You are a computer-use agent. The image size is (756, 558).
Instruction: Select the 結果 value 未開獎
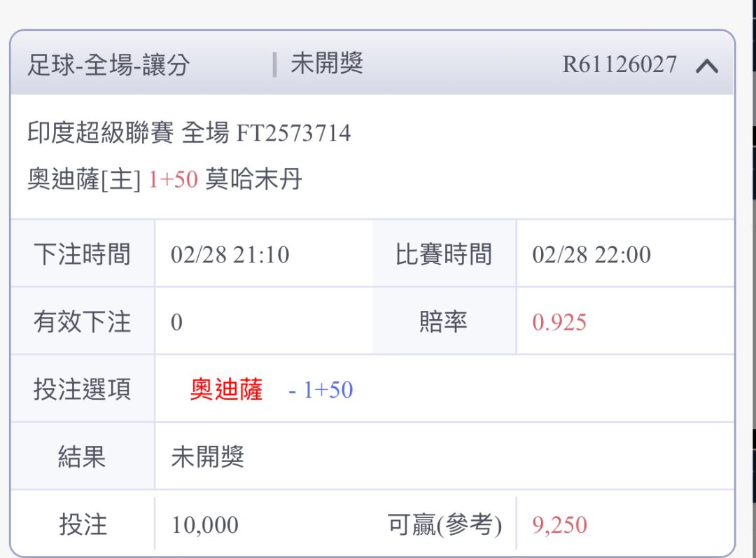pyautogui.click(x=207, y=456)
